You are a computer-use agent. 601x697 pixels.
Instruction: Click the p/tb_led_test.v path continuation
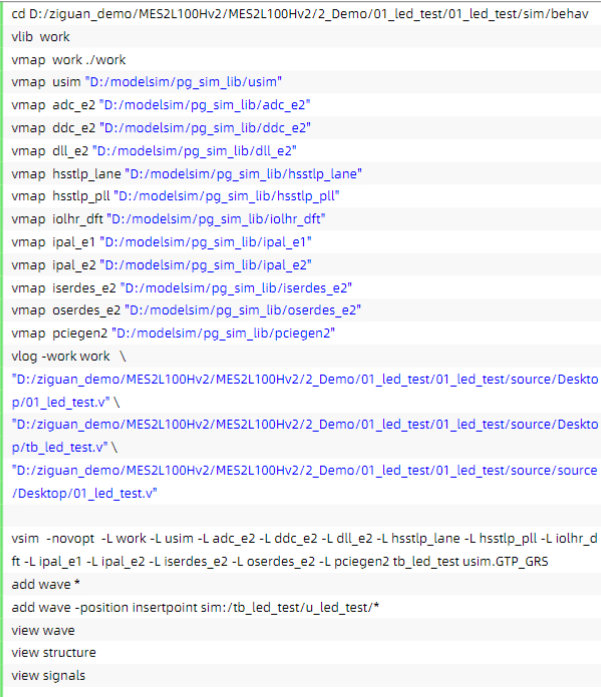(x=64, y=448)
